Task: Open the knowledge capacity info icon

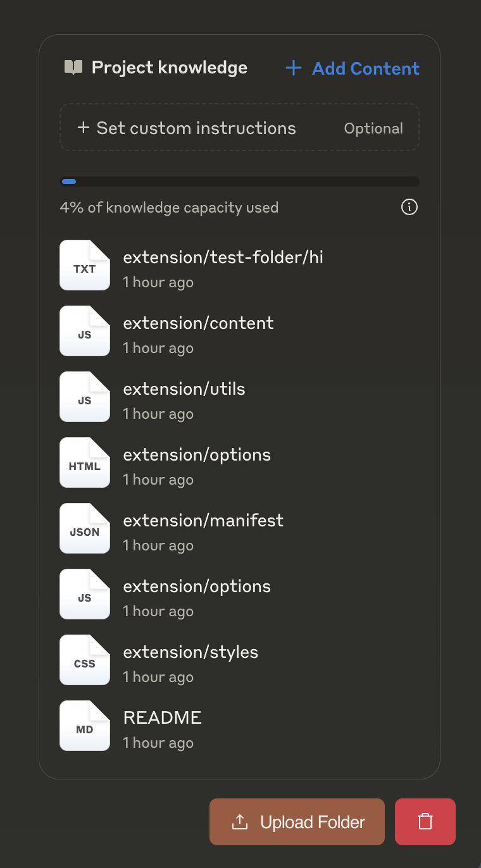Action: 409,207
